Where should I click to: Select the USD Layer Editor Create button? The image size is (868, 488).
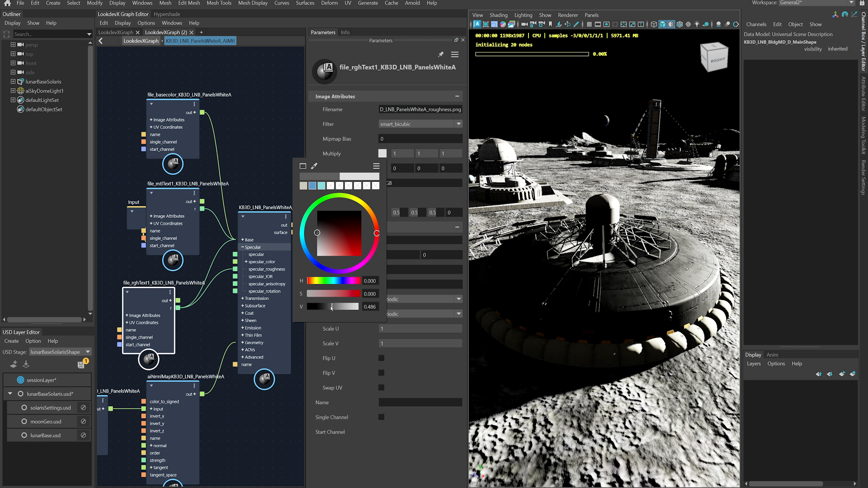11,341
